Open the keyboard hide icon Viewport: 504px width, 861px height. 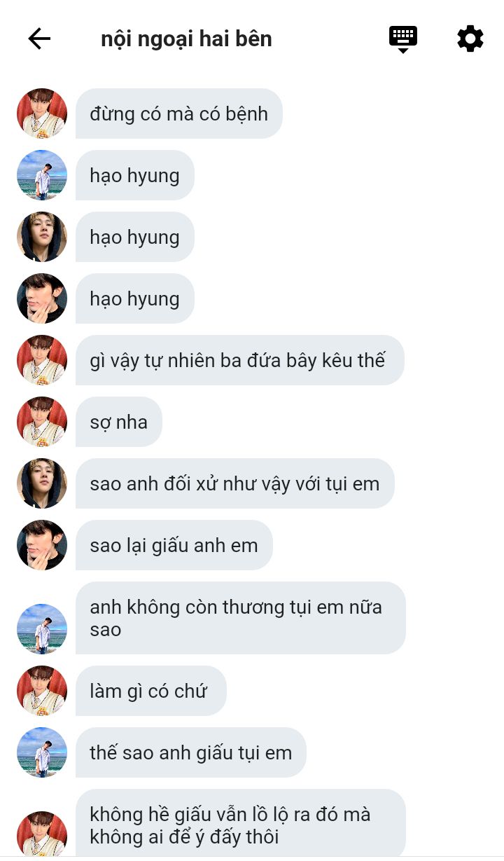click(403, 39)
